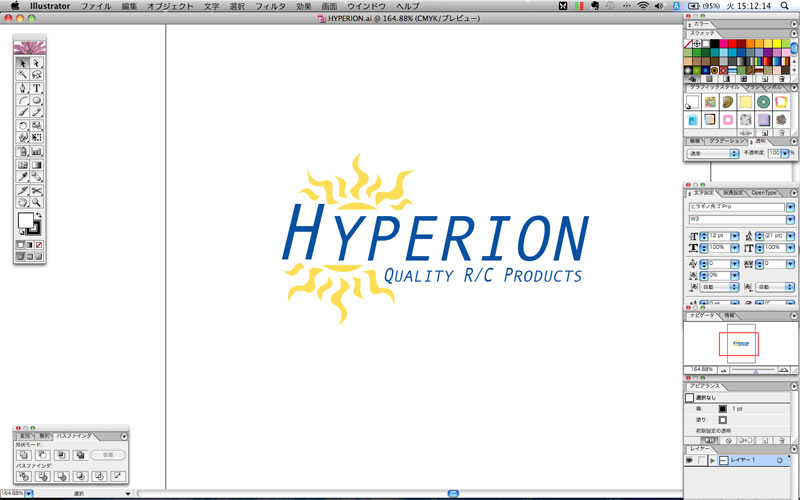The image size is (800, 500).
Task: Open font style W3 dropdown
Action: point(790,219)
